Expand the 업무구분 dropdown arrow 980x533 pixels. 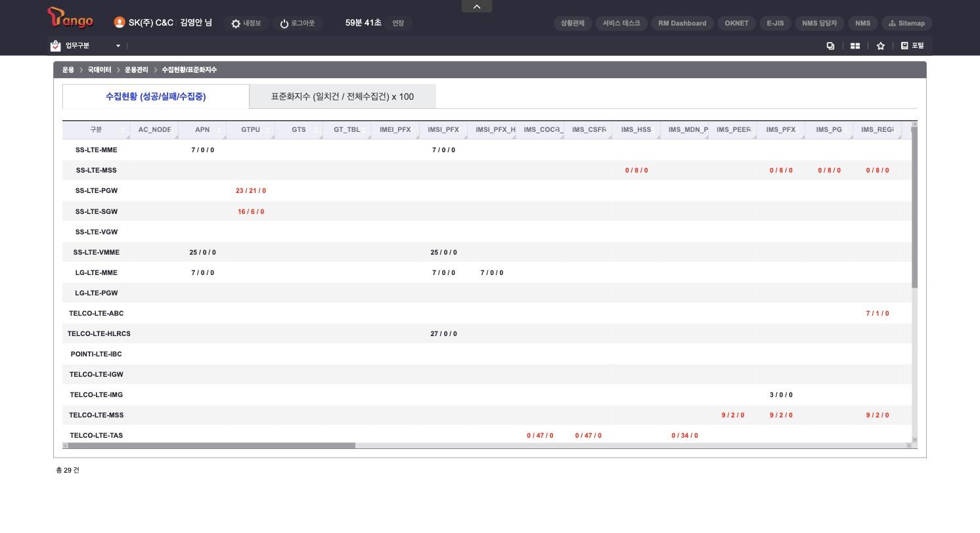point(118,46)
